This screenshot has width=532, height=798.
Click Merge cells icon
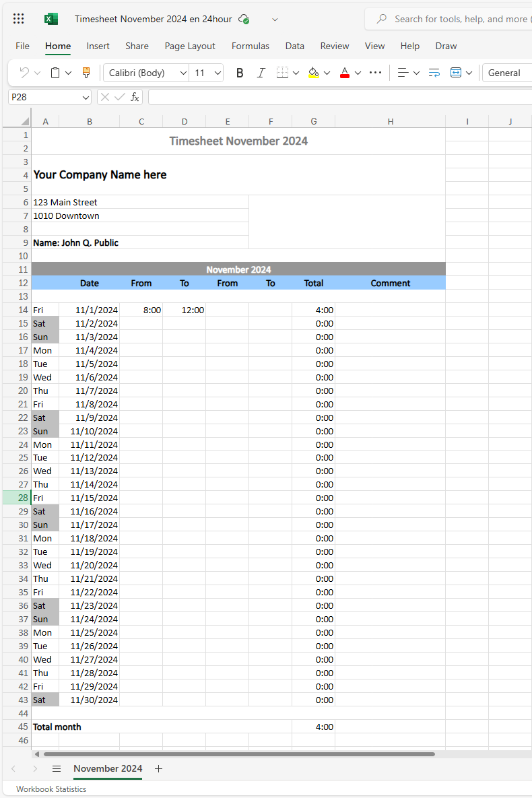click(456, 73)
